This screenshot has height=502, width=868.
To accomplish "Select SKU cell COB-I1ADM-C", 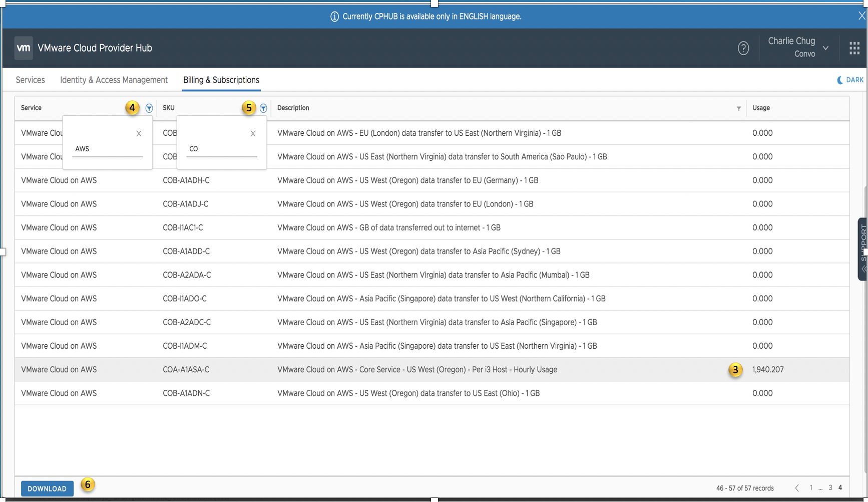I will [x=185, y=346].
